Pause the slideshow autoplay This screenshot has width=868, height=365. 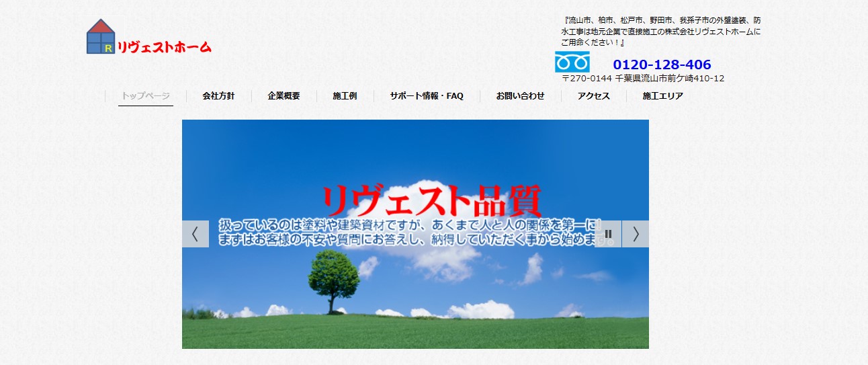pos(608,234)
